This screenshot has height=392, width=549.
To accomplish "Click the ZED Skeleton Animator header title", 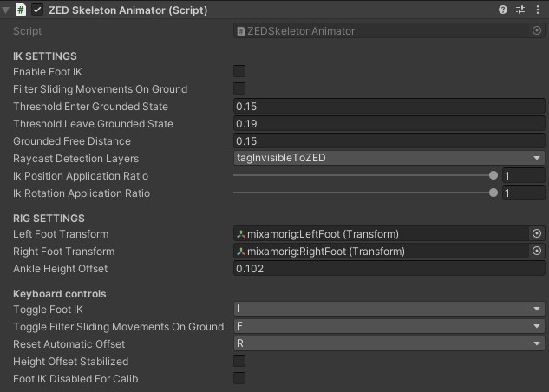I will [x=127, y=10].
